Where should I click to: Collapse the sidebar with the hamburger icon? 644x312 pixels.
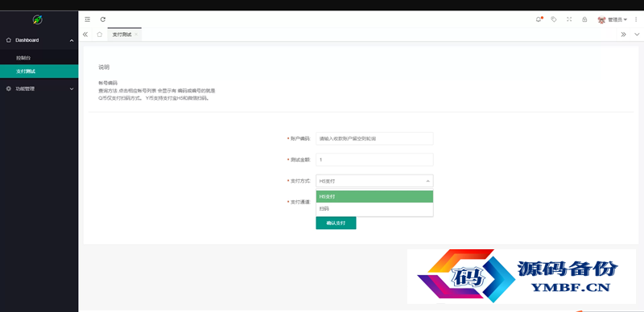pyautogui.click(x=88, y=19)
